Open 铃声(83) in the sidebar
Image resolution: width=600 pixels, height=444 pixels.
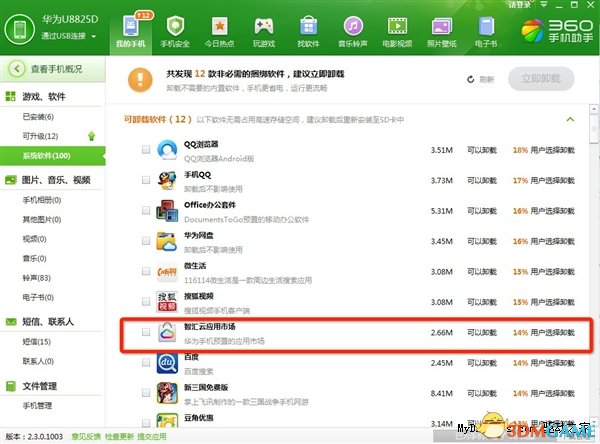click(36, 278)
